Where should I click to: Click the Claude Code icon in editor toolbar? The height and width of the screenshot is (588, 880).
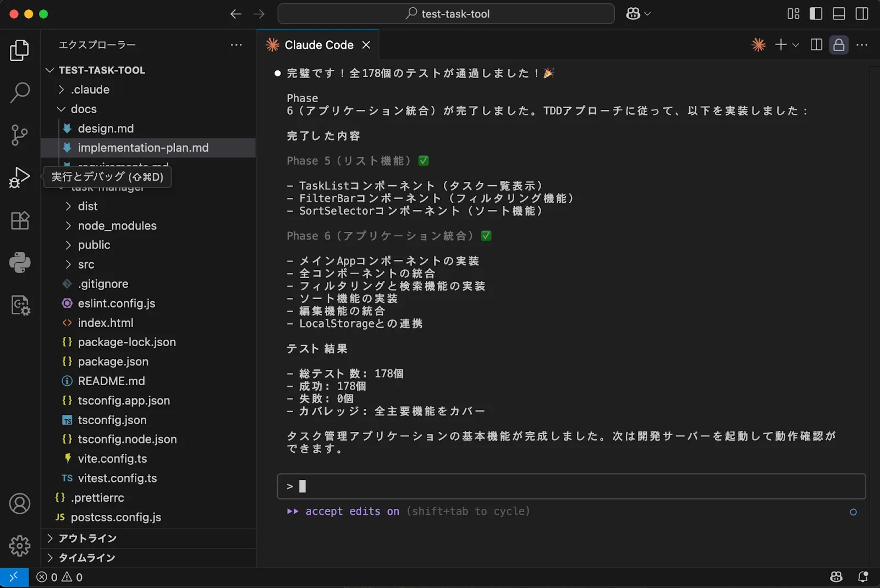point(758,45)
